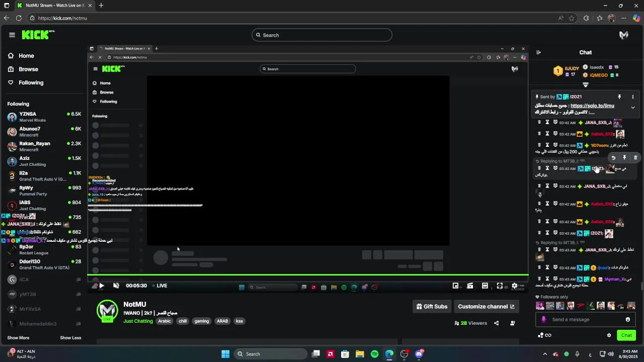Viewport: 644px width, 362px height.
Task: Timeout user IAyman_X with hourglass icon
Action: (547, 279)
